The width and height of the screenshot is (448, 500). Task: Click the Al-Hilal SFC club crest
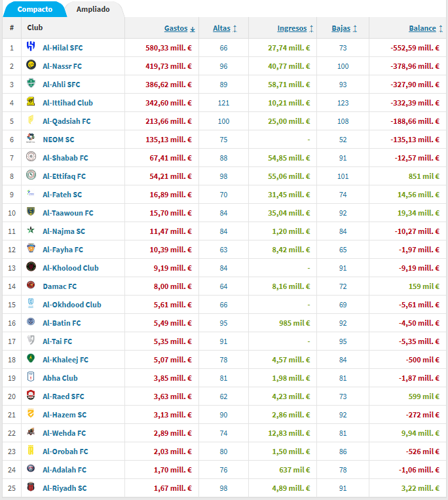pos(31,47)
